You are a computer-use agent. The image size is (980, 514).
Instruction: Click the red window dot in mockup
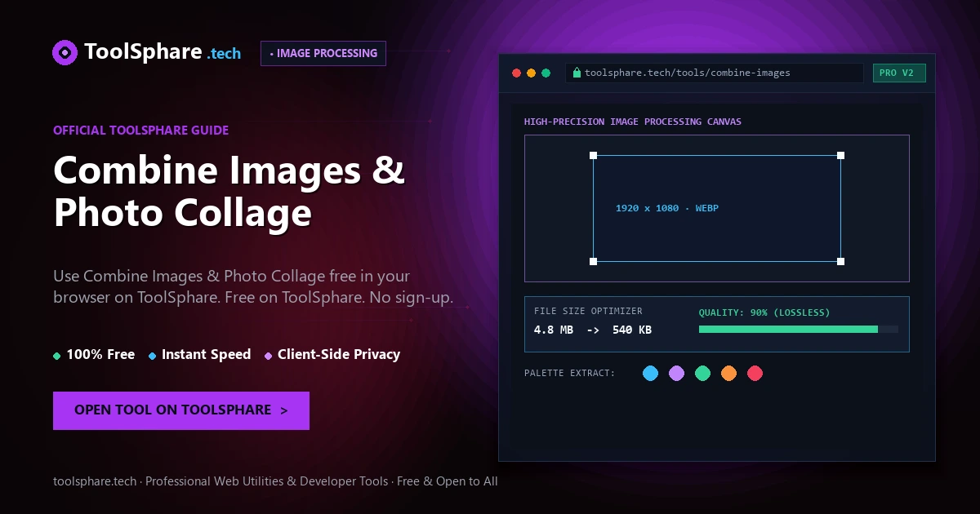coord(516,73)
